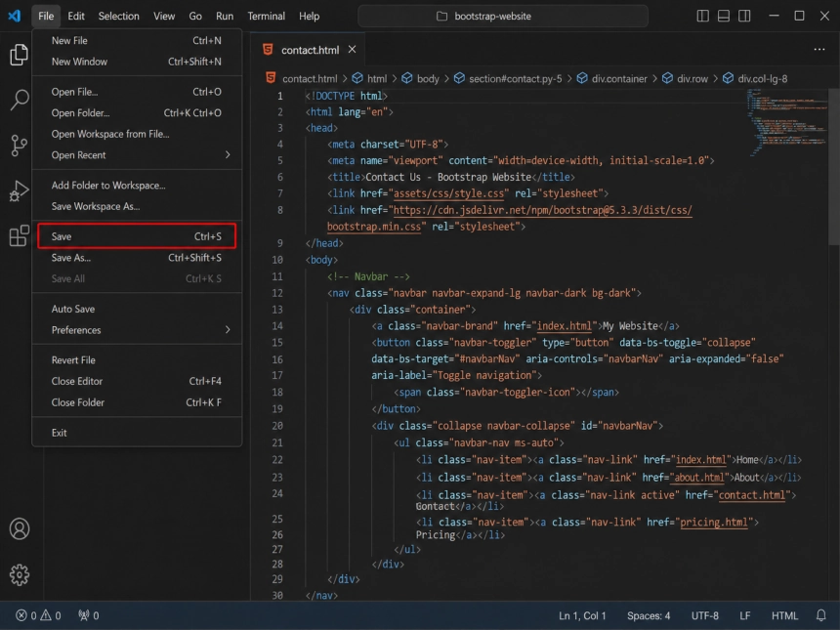The height and width of the screenshot is (630, 840).
Task: Choose New Window menu entry
Action: 137,62
